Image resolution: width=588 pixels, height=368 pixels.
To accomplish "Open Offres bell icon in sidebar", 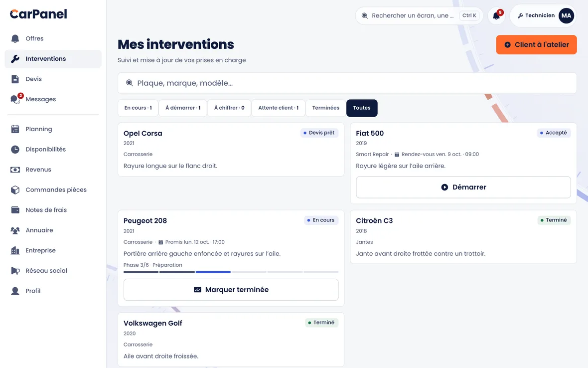I will (x=15, y=38).
